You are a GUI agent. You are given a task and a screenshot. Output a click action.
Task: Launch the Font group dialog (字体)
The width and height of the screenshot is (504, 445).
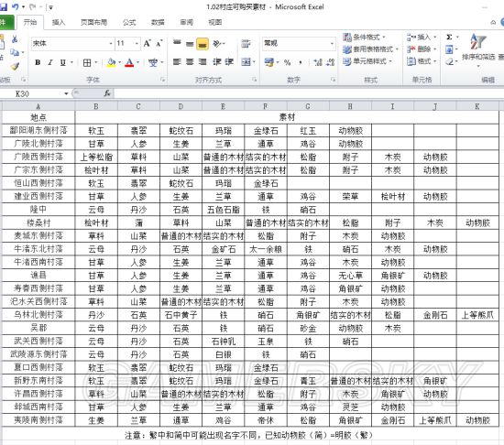tap(162, 80)
